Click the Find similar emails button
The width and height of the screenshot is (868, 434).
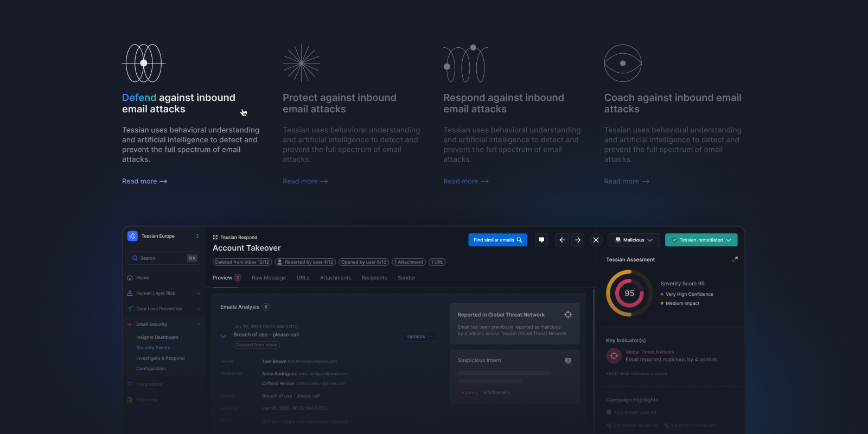pos(497,240)
